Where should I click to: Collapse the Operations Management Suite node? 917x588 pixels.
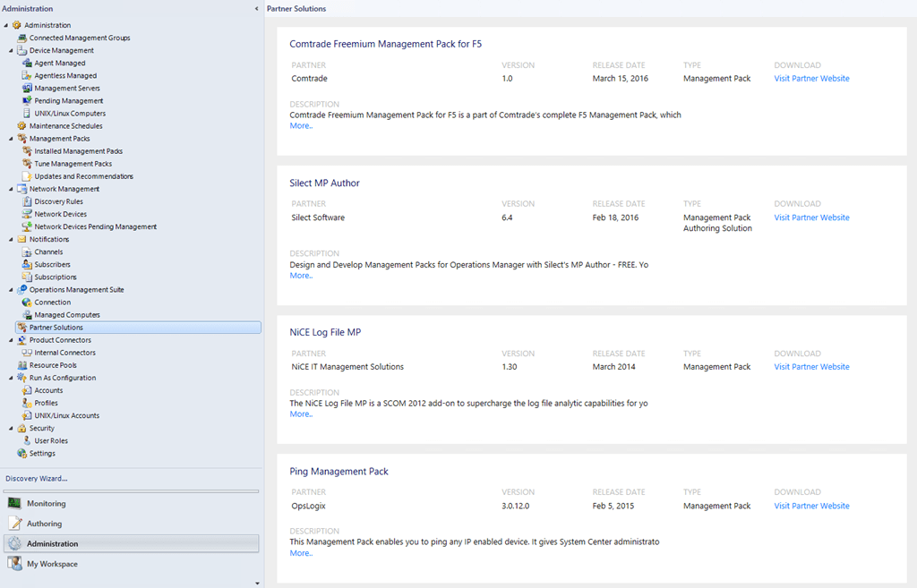pos(11,289)
